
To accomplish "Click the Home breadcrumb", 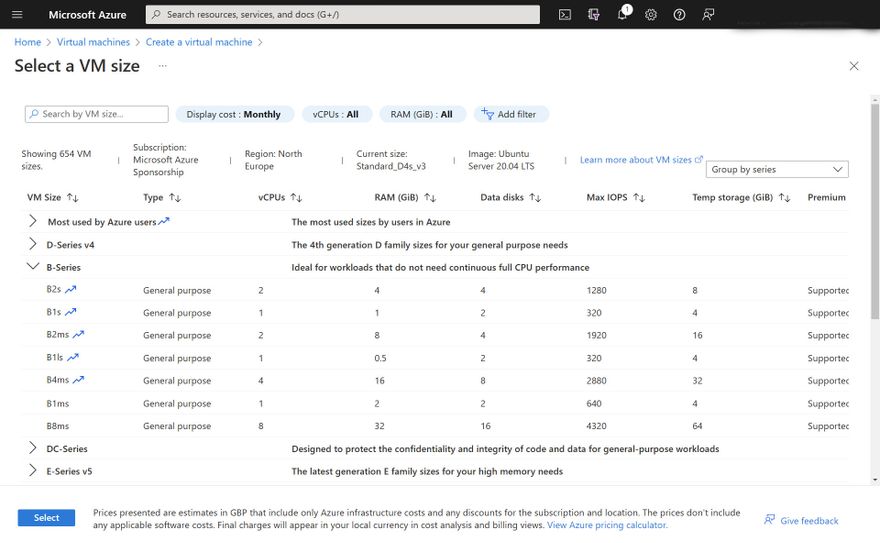I will click(28, 43).
